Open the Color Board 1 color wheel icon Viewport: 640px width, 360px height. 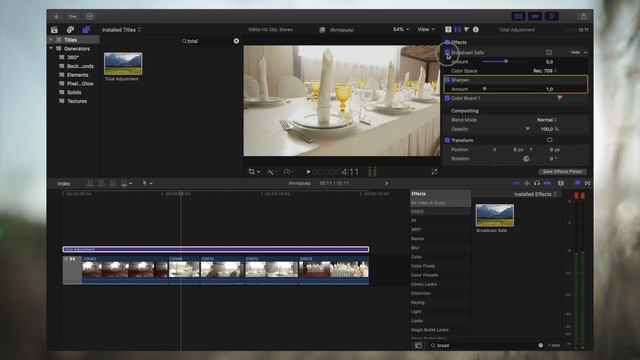pyautogui.click(x=560, y=98)
